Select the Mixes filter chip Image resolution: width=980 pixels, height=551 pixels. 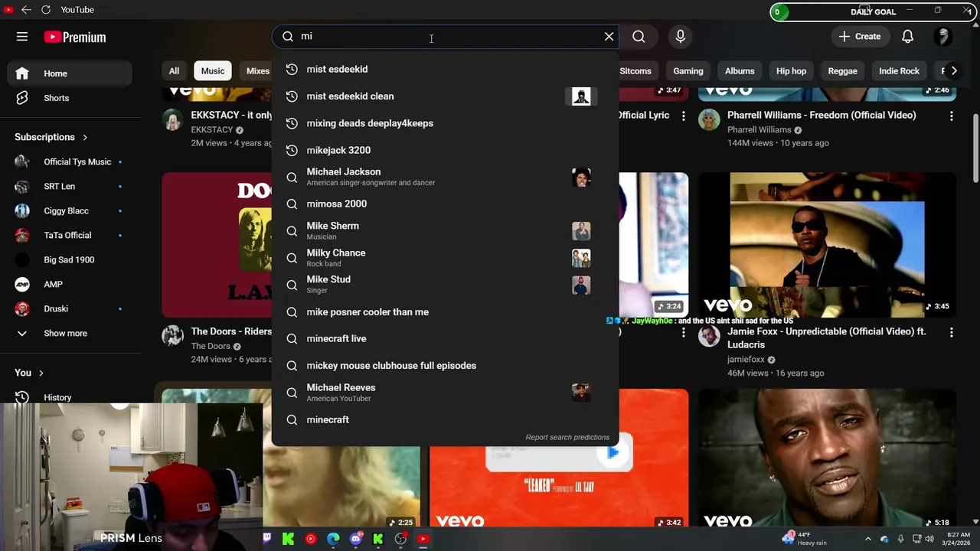point(257,71)
